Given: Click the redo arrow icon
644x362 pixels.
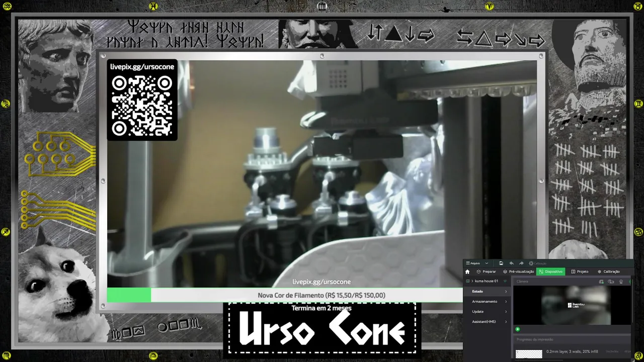Looking at the screenshot, I should pyautogui.click(x=521, y=263).
